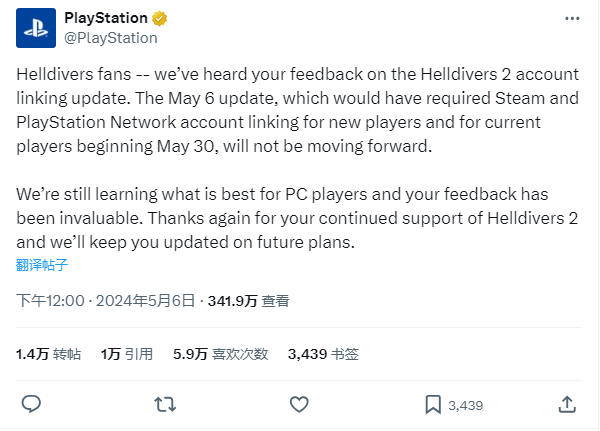The width and height of the screenshot is (600, 431).
Task: Repost using the retweet arrows icon
Action: [x=165, y=405]
